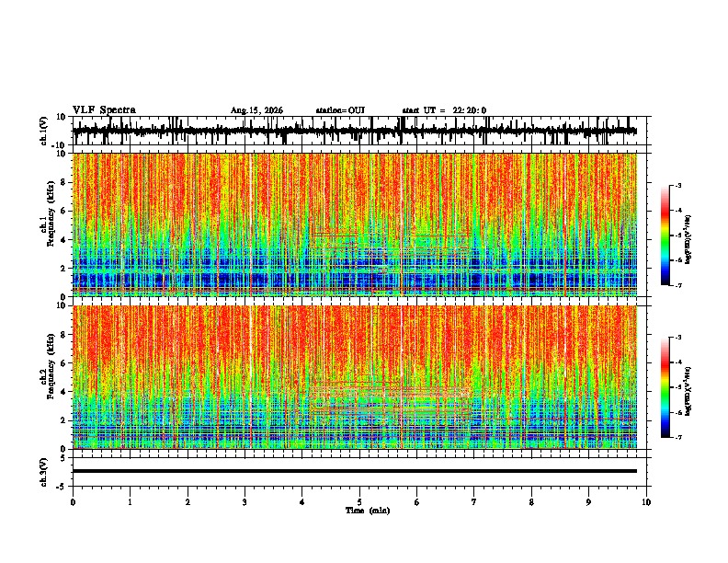Click the log(PSD) label beside ch.1 color bar
Image resolution: width=728 pixels, height=563 pixels.
[x=688, y=240]
